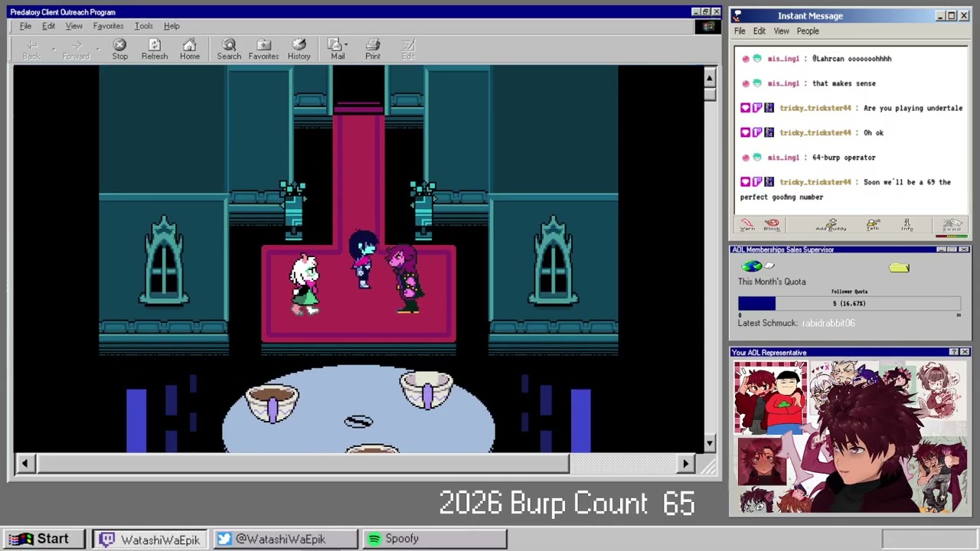Viewport: 980px width, 551px height.
Task: Open the browser Favorites menu
Action: pyautogui.click(x=108, y=26)
